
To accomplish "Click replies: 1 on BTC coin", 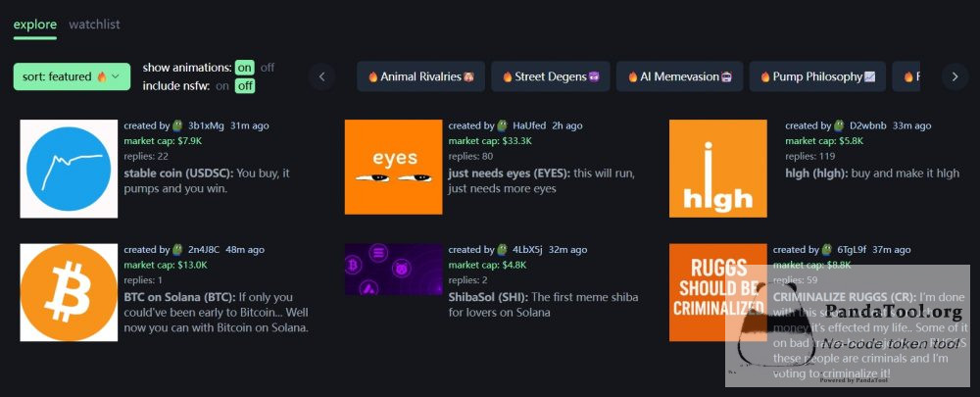I will tap(143, 279).
